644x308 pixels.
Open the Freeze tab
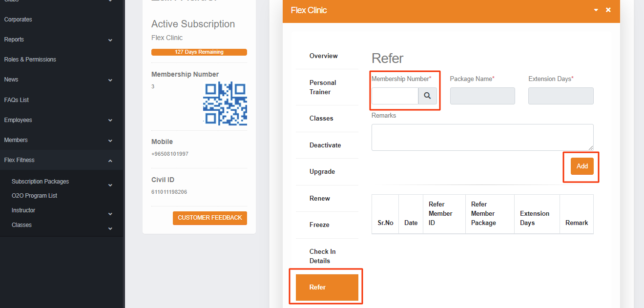pos(319,225)
